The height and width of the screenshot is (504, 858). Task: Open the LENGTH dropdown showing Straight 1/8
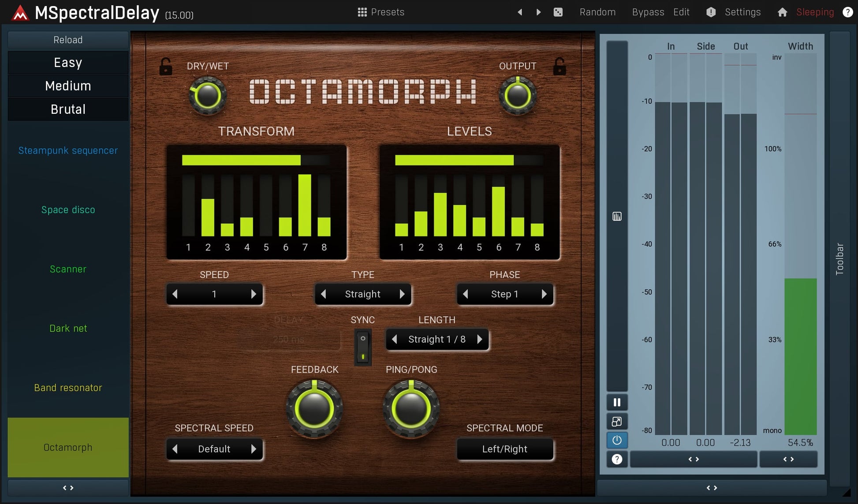click(x=437, y=339)
